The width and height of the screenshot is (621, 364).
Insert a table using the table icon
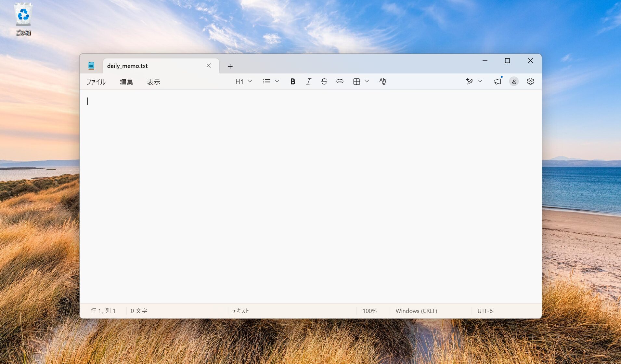pyautogui.click(x=356, y=82)
